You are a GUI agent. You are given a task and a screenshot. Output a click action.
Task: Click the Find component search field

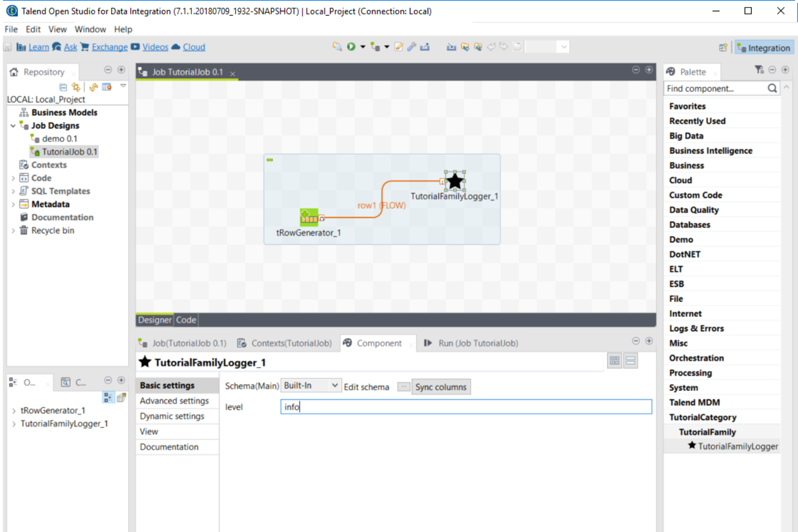pos(715,88)
